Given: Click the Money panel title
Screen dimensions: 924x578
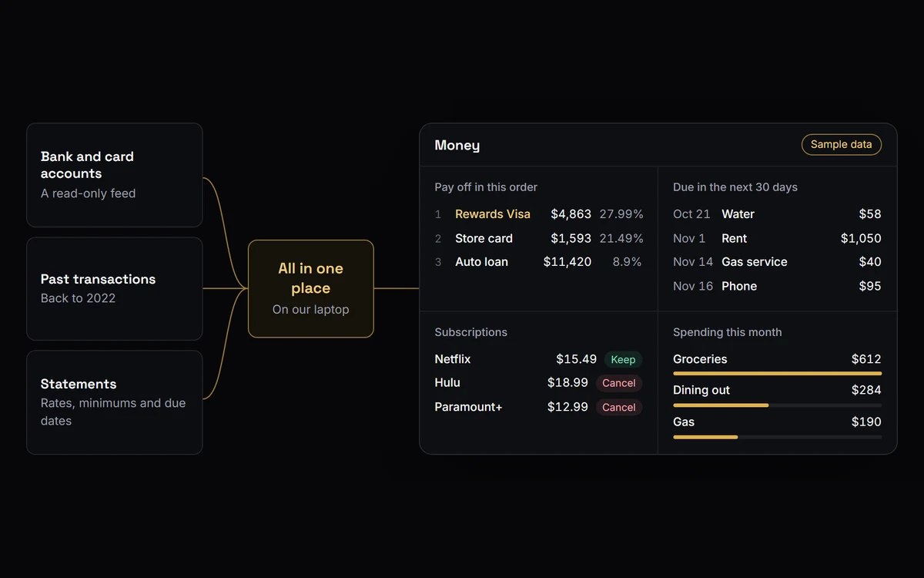Looking at the screenshot, I should coord(457,145).
